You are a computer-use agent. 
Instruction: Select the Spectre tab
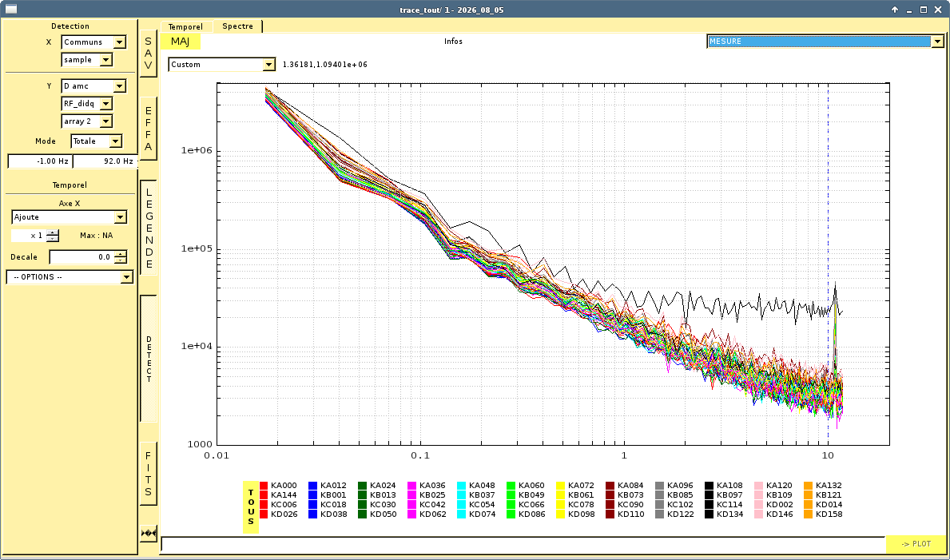(237, 26)
